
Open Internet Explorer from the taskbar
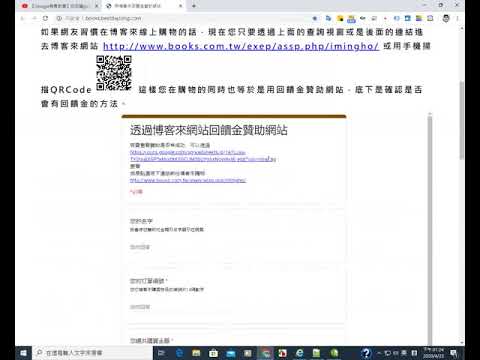pyautogui.click(x=300, y=353)
